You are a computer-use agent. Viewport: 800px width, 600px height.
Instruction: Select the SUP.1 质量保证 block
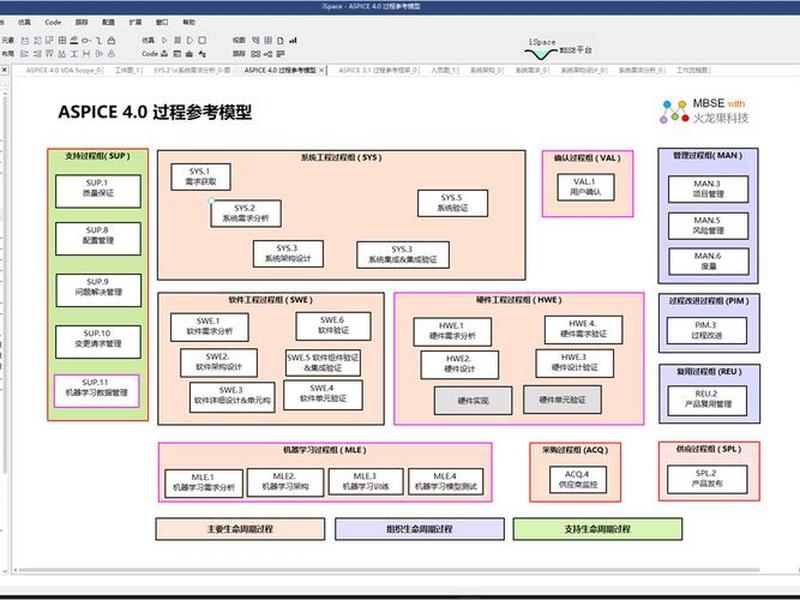98,191
